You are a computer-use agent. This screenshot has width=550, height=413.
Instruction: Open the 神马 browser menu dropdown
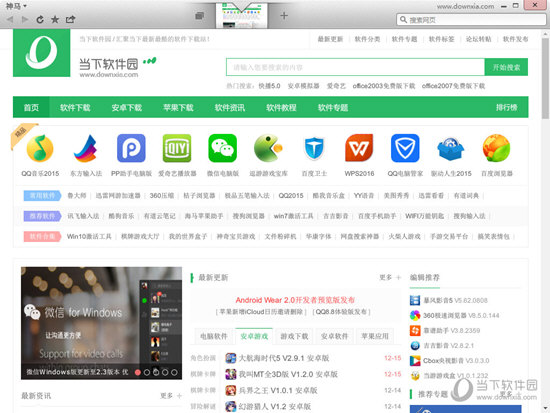click(x=16, y=6)
